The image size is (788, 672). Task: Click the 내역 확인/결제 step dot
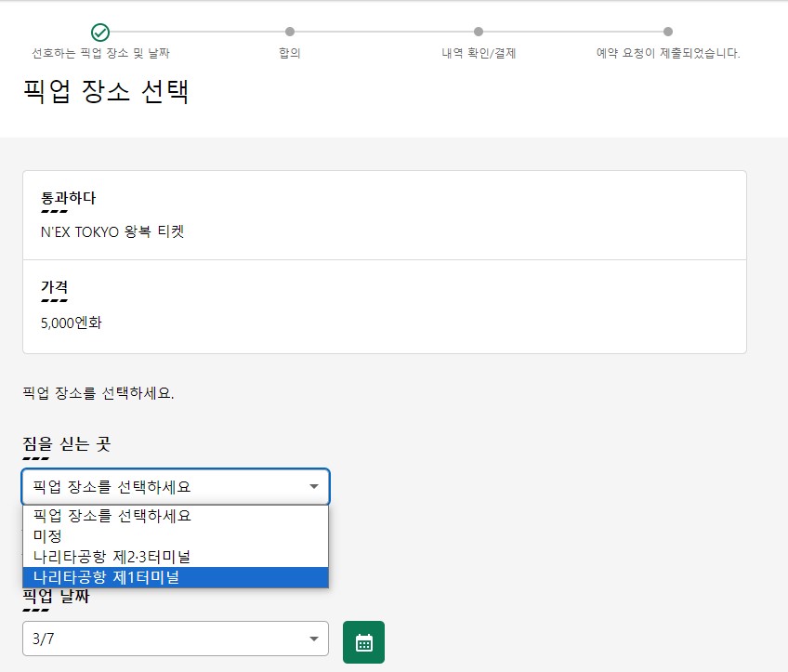point(479,32)
